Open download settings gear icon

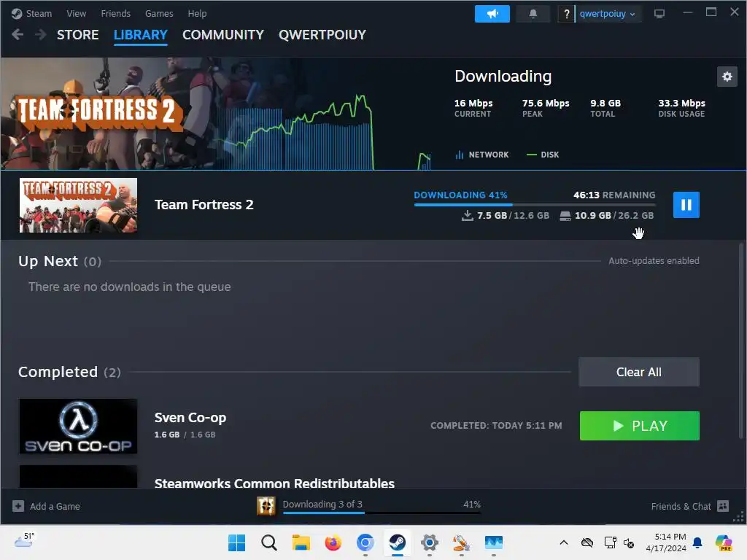click(x=727, y=76)
